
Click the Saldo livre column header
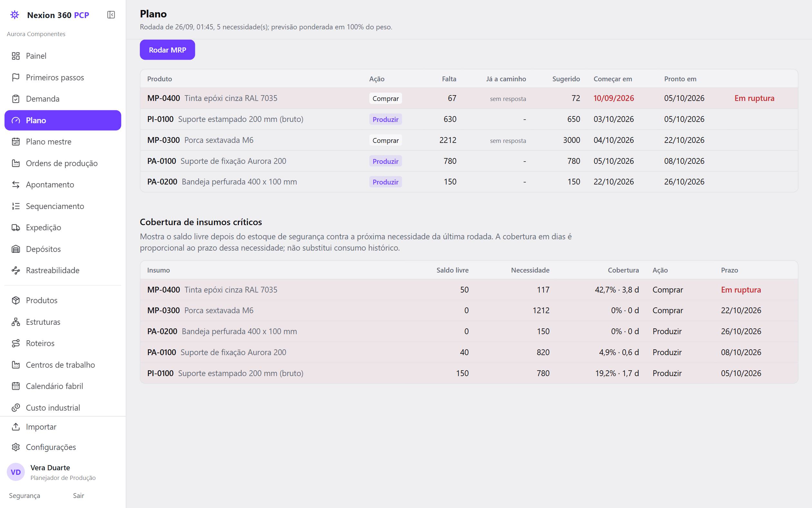(452, 270)
